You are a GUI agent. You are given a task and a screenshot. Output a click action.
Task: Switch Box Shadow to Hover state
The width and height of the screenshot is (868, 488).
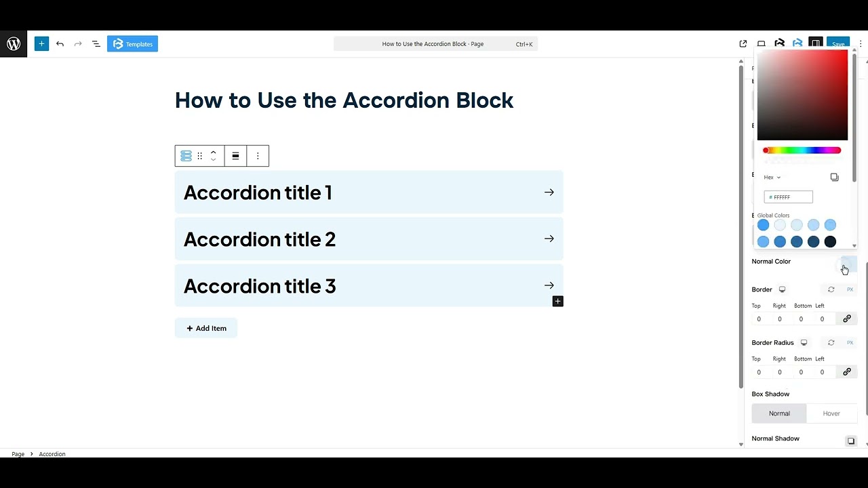point(831,413)
